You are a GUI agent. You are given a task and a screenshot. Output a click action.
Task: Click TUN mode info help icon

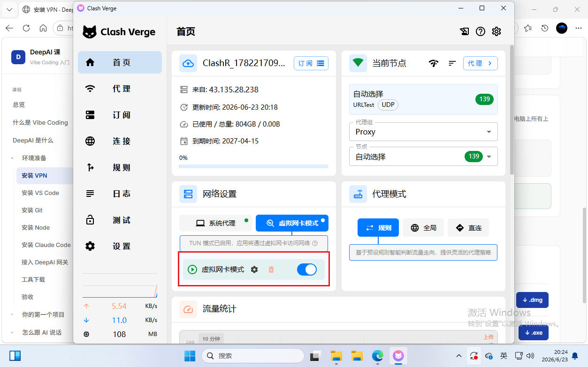[x=315, y=243]
